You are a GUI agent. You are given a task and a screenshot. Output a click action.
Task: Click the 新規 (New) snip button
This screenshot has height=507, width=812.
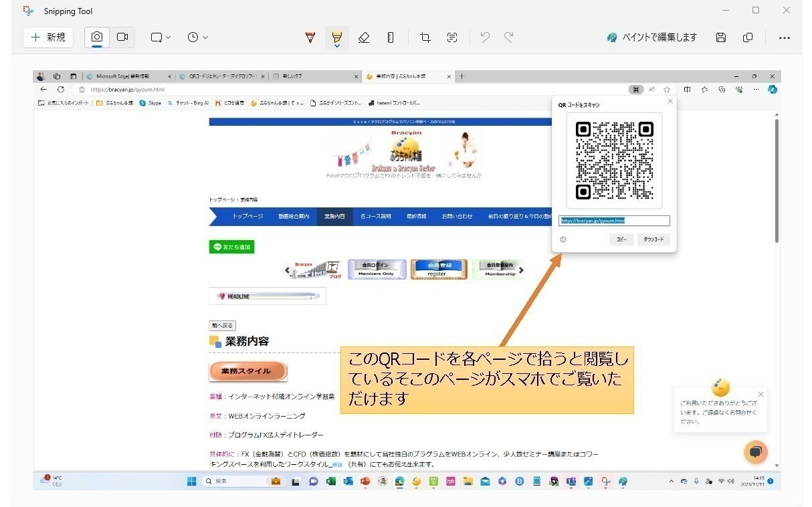coord(48,37)
